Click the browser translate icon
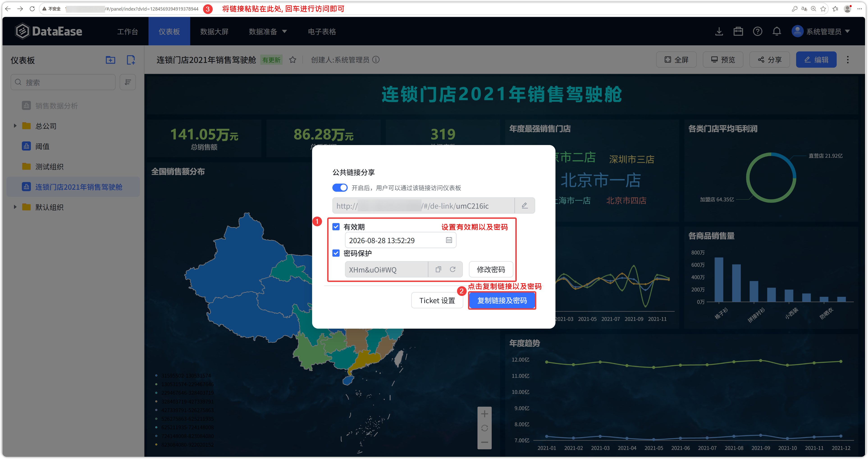Viewport: 868px width, 459px height. point(804,9)
